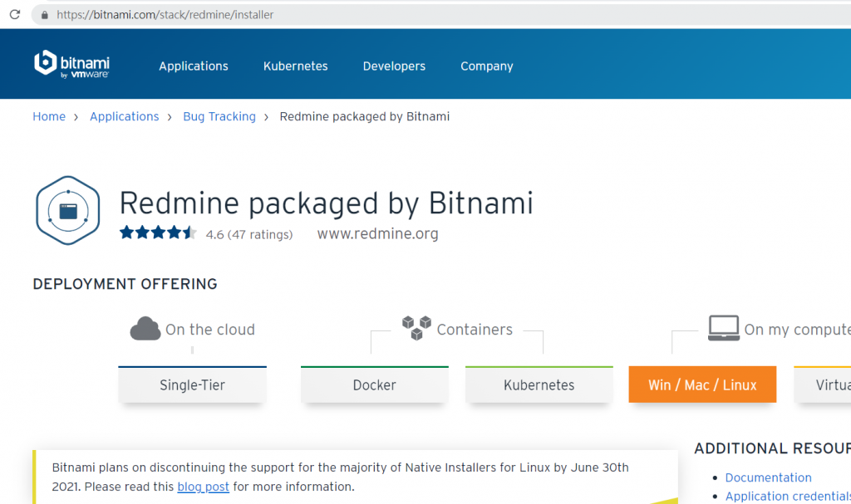Click the On the cloud label
Screen dimensions: 851x504
210,330
